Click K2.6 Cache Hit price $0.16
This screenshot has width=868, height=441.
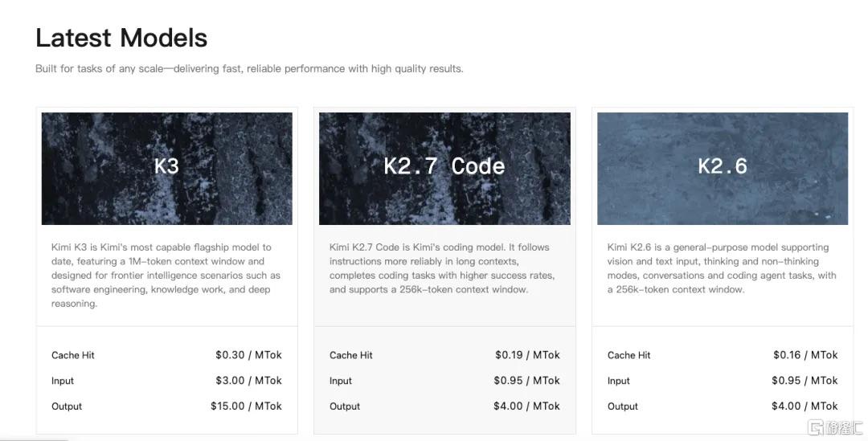pyautogui.click(x=805, y=355)
